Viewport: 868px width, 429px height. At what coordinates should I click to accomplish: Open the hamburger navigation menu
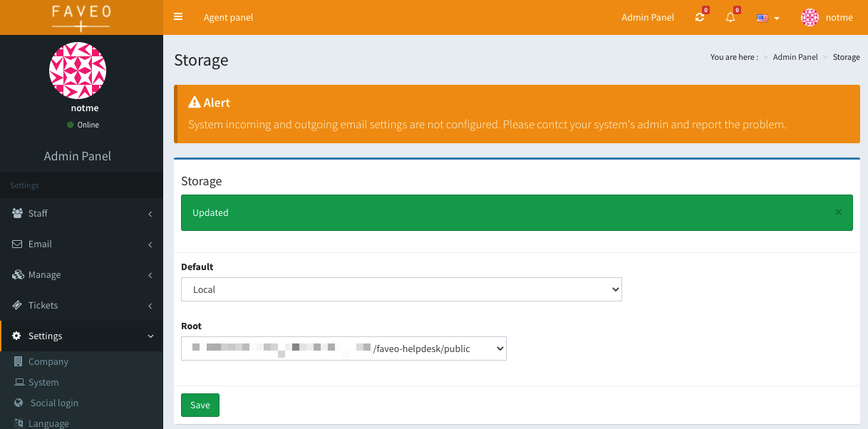click(177, 17)
